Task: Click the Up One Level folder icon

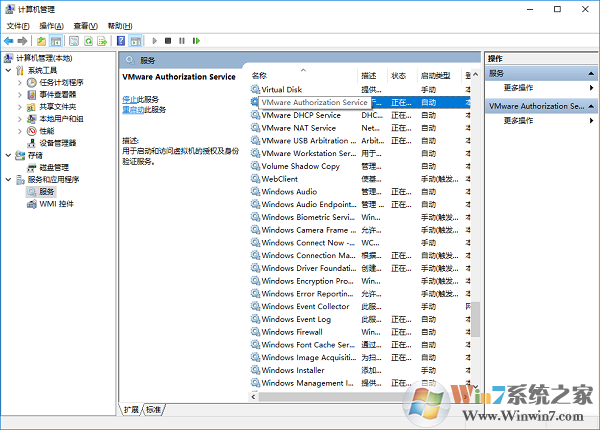Action: click(x=42, y=41)
